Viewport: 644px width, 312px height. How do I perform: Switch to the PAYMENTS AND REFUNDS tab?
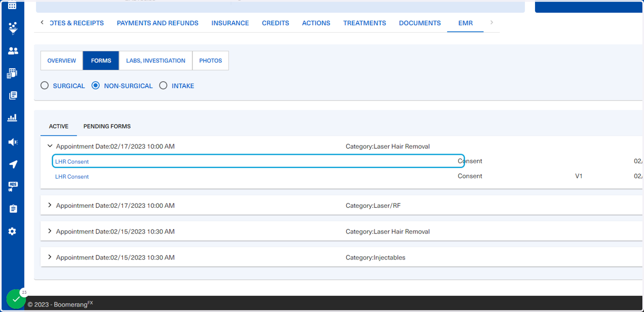157,23
